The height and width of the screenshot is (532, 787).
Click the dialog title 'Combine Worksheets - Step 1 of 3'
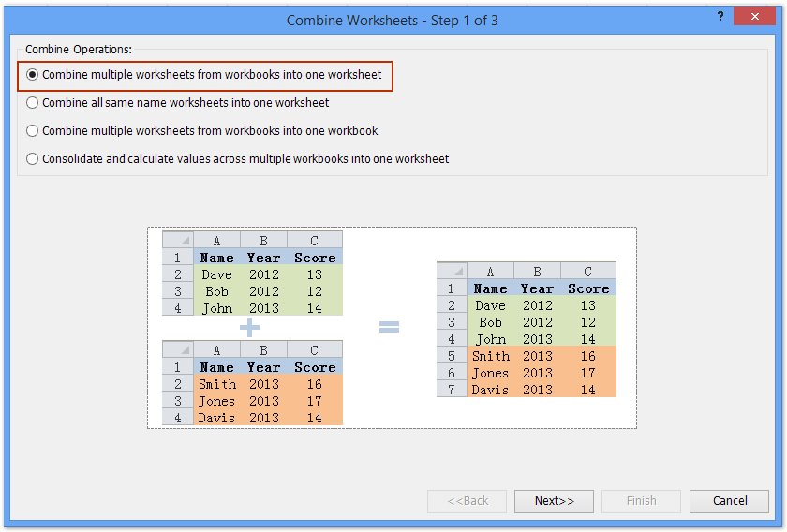[393, 20]
